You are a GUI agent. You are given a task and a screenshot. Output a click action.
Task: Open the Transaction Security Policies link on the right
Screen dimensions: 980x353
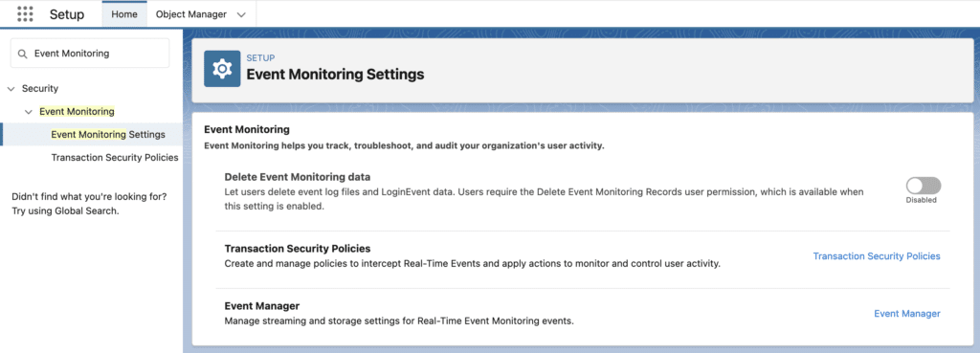(877, 256)
